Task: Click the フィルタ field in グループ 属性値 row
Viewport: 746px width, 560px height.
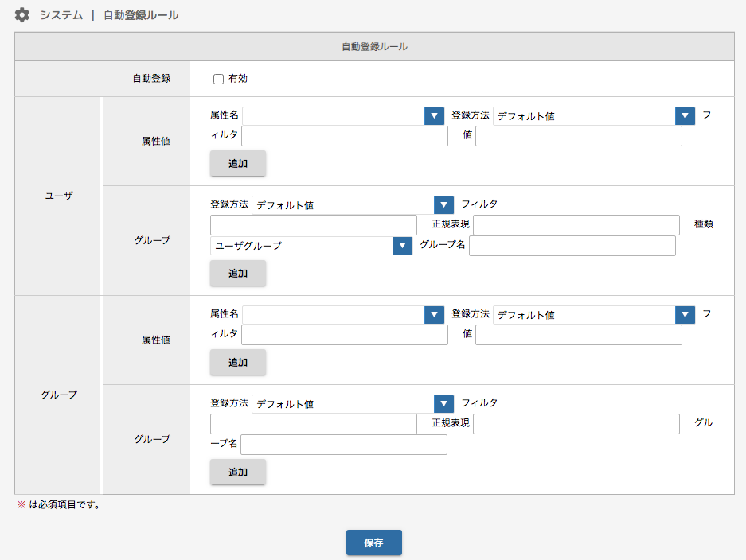Action: (x=345, y=335)
